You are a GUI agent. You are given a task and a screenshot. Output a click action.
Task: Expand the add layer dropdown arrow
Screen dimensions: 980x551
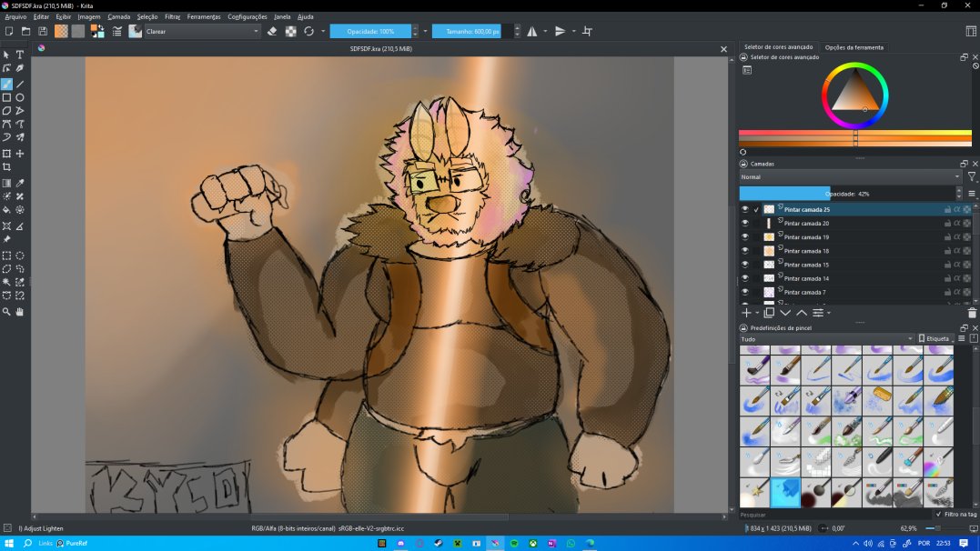[x=757, y=313]
